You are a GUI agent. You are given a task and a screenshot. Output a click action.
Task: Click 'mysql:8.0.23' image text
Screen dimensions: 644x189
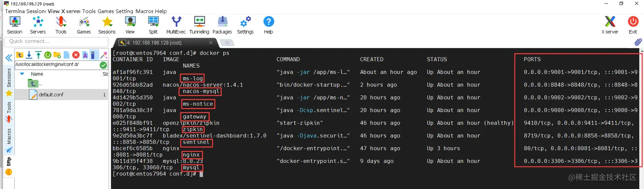point(183,161)
